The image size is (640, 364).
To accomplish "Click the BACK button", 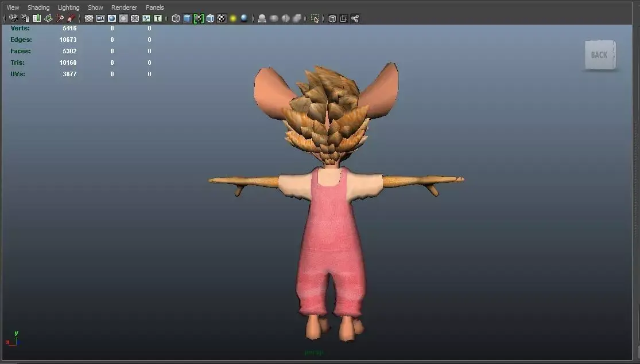I will 599,54.
